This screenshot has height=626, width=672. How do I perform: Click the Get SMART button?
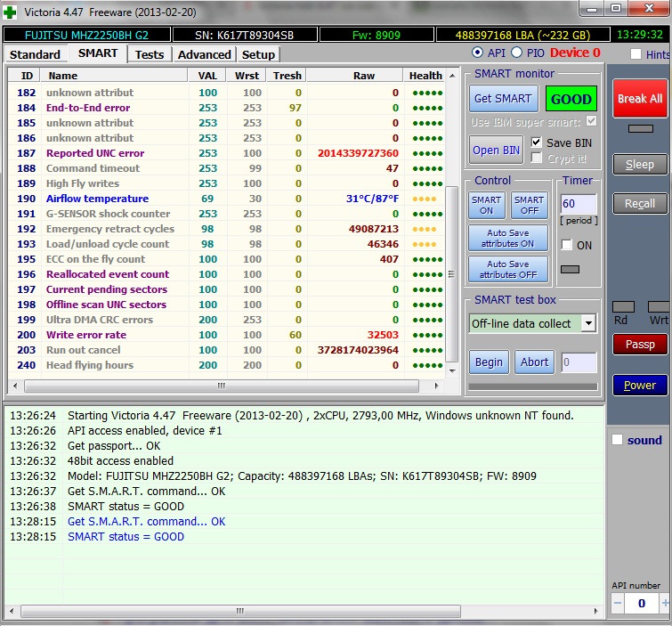[502, 99]
